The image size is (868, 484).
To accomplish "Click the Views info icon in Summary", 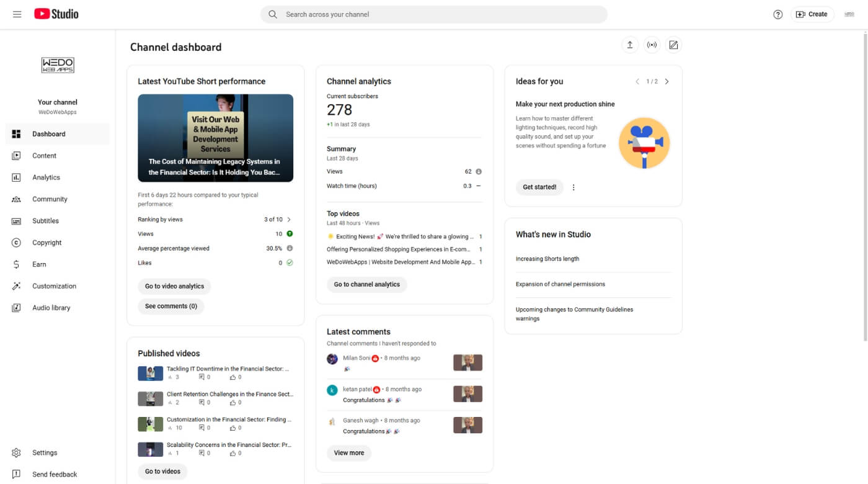I will 478,171.
